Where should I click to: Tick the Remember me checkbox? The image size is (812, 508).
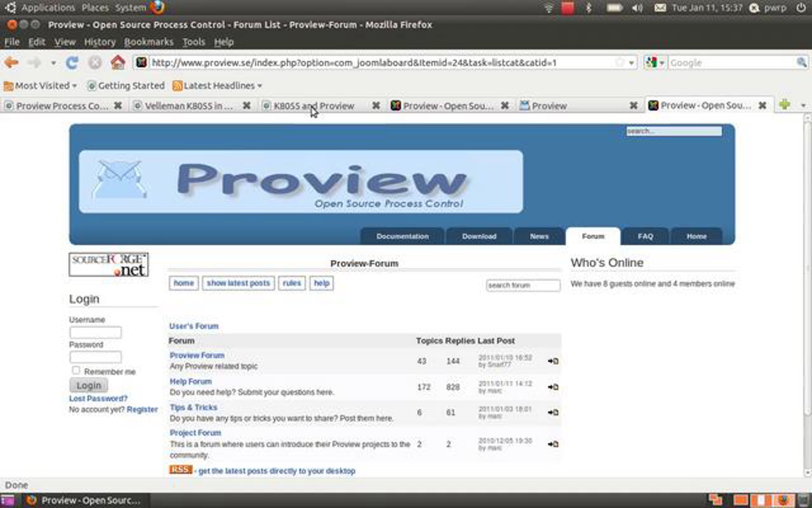tap(76, 371)
